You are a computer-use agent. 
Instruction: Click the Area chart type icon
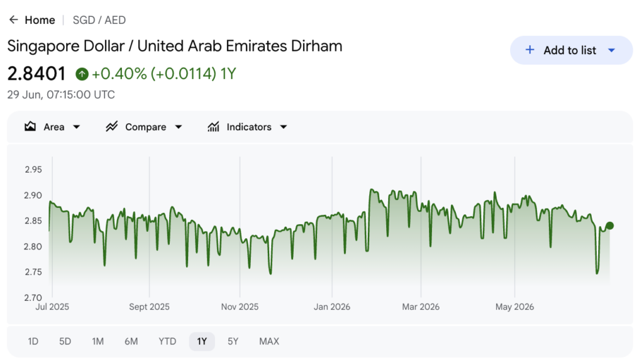[30, 126]
